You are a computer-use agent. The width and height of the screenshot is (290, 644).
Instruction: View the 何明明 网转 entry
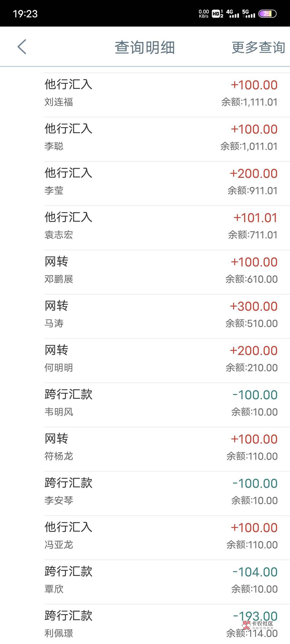(161, 359)
